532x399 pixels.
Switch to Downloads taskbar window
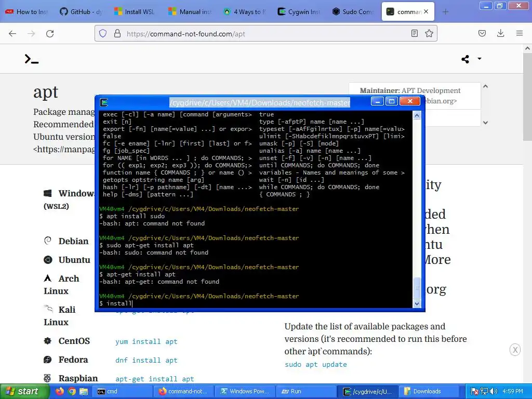[429, 392]
